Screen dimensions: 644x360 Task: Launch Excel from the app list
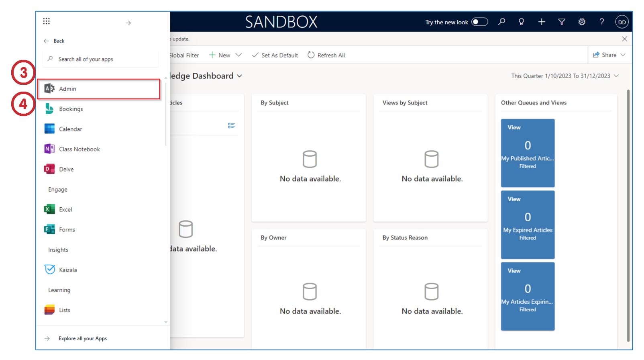[x=65, y=209]
